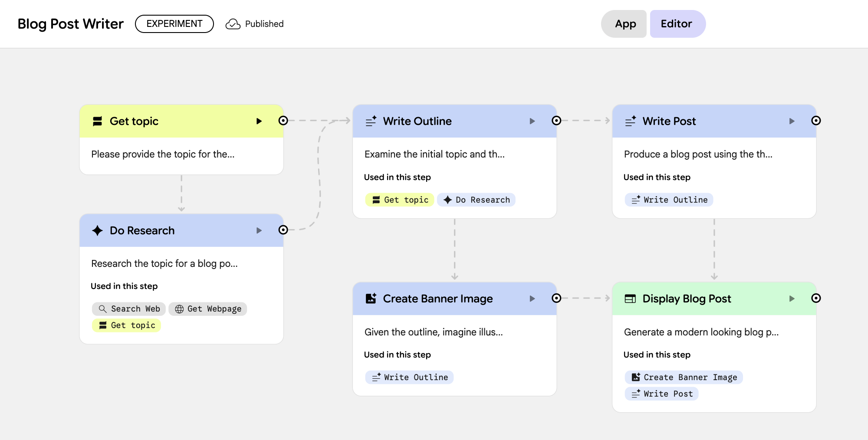Select the Write Outline output connector port
The height and width of the screenshot is (440, 868).
tap(556, 121)
